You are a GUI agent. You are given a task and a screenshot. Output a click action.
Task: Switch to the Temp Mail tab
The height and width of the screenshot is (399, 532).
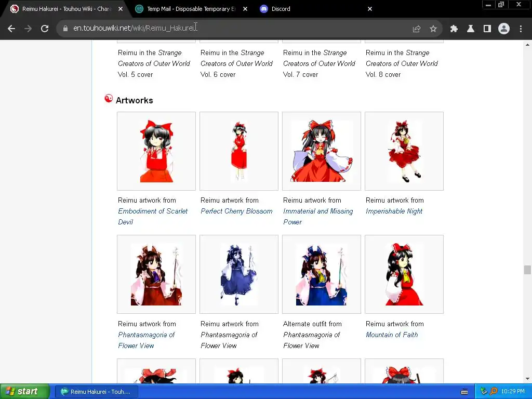[191, 9]
